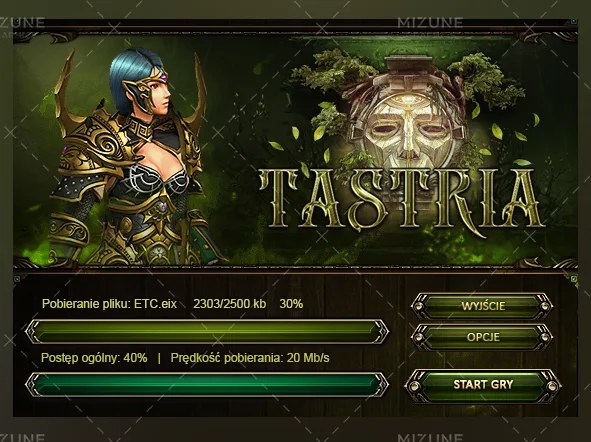Launch the game with START GRY
This screenshot has height=442, width=591.
coord(483,385)
